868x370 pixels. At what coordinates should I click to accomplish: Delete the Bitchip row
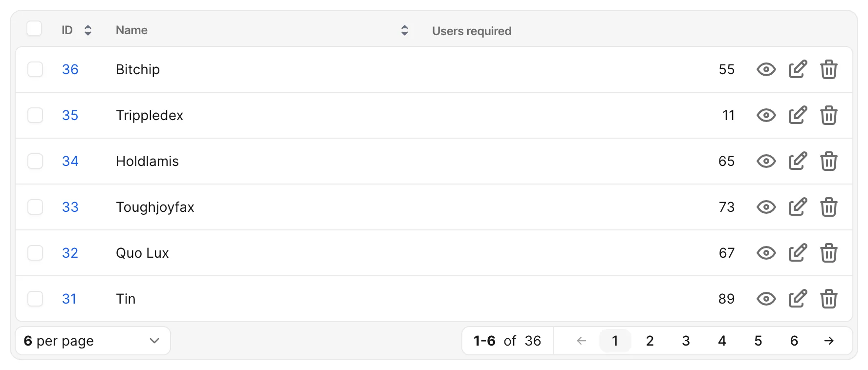click(x=829, y=69)
